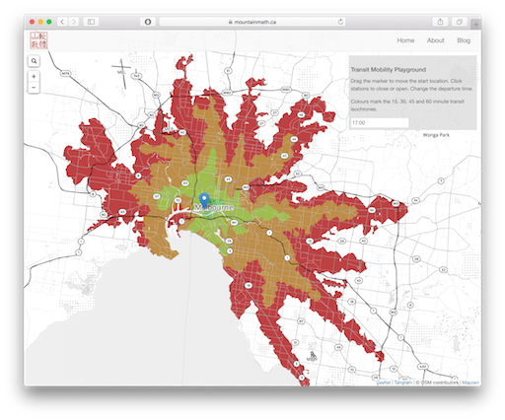This screenshot has width=505, height=420.
Task: Click the map search magnifier icon
Action: [x=34, y=61]
